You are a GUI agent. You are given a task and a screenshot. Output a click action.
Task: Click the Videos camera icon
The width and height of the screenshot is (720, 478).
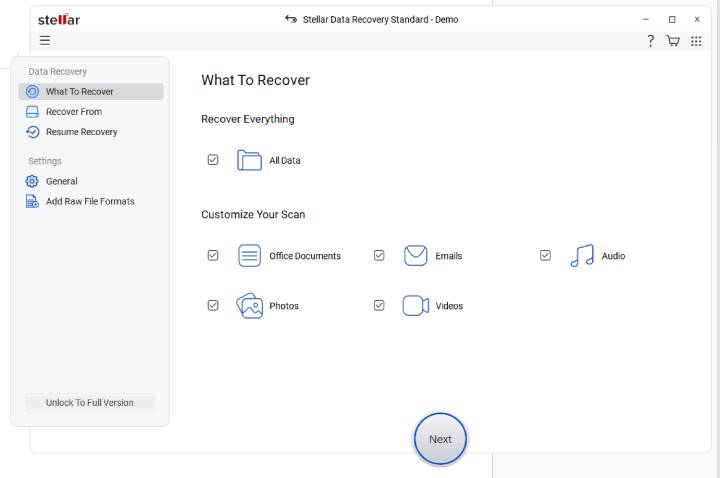[416, 306]
